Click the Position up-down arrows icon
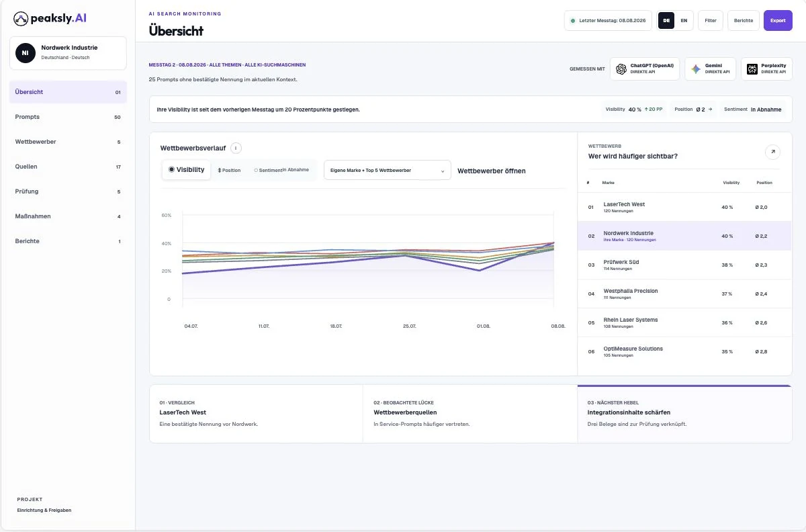Image resolution: width=806 pixels, height=532 pixels. coord(220,170)
